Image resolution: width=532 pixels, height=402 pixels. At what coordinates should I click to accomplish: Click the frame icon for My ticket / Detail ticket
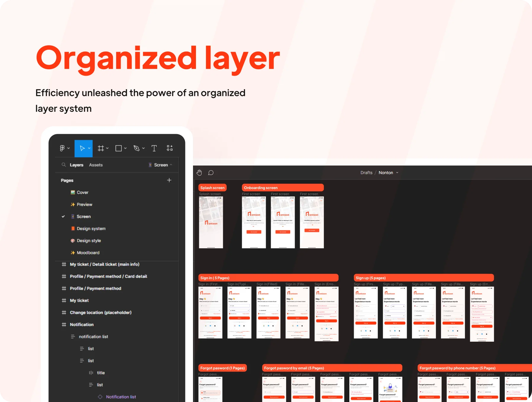coord(64,264)
